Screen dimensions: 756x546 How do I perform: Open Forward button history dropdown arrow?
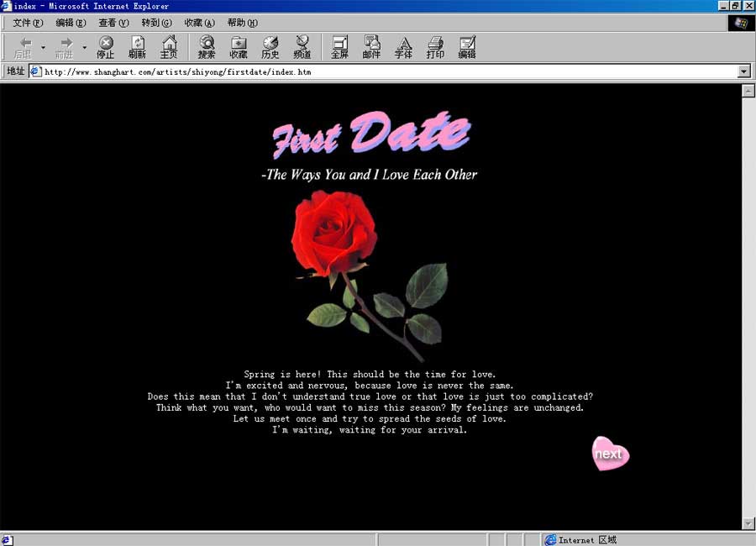point(84,47)
